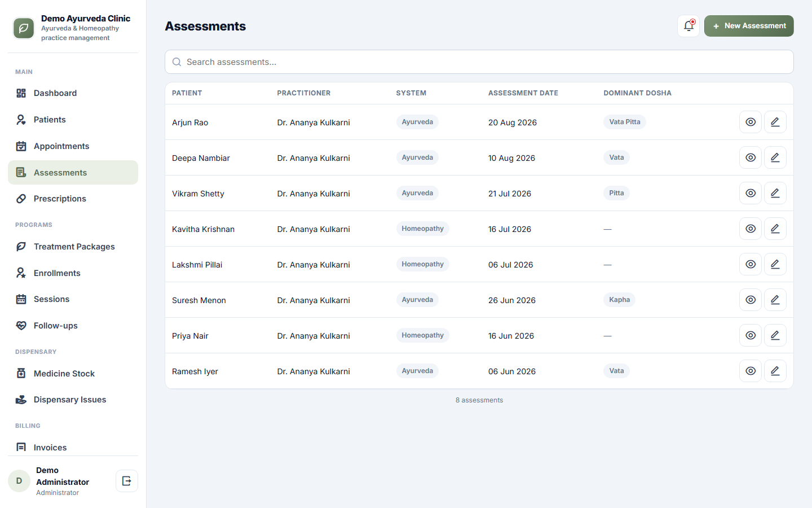The height and width of the screenshot is (508, 812).
Task: View Priya Nair's assessment
Action: click(x=751, y=335)
